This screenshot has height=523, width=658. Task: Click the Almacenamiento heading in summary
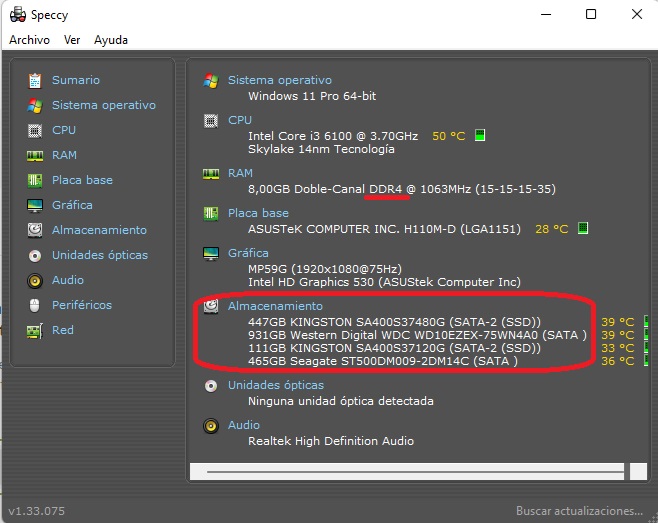point(275,306)
